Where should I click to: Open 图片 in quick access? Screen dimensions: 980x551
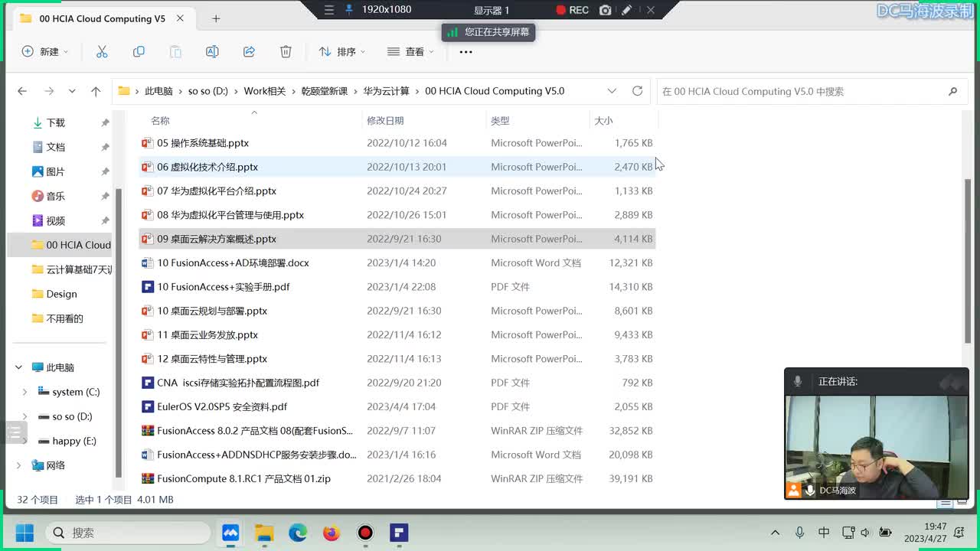coord(56,171)
